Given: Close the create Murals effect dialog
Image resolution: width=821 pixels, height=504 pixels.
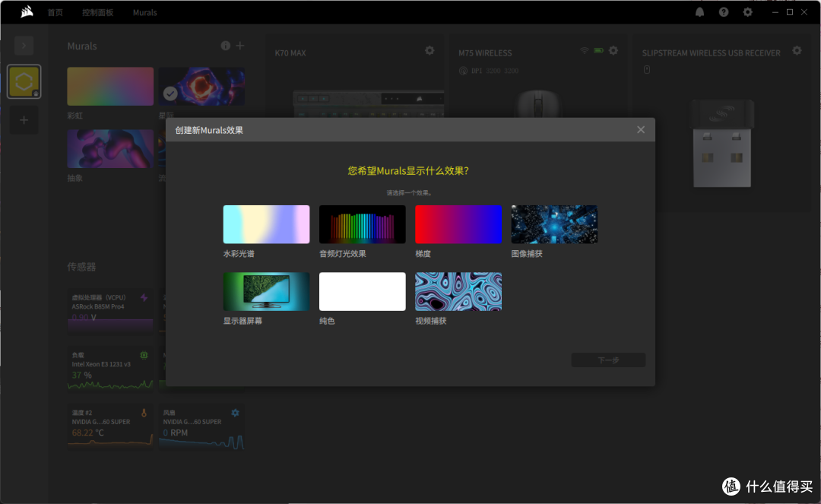Looking at the screenshot, I should (640, 130).
